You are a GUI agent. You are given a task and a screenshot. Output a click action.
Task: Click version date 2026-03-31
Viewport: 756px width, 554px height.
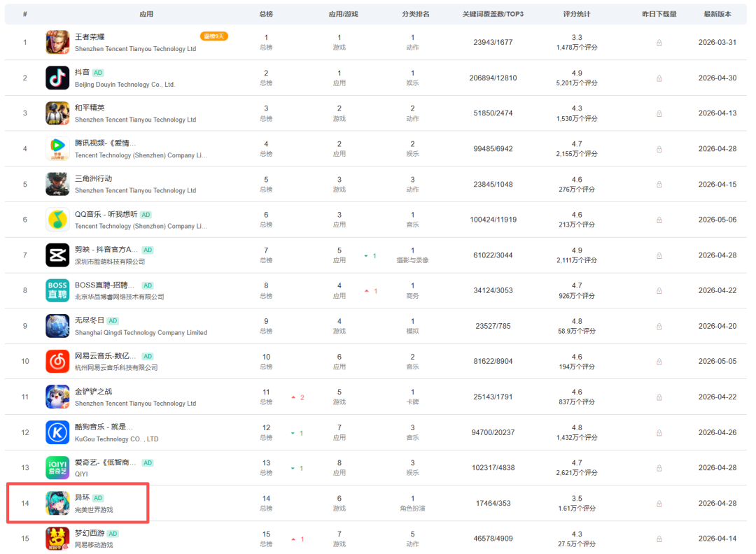(717, 43)
